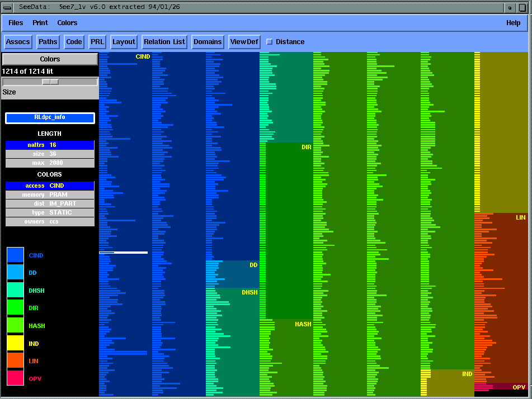Click the PRL button
Image resolution: width=532 pixels, height=399 pixels.
click(x=97, y=42)
